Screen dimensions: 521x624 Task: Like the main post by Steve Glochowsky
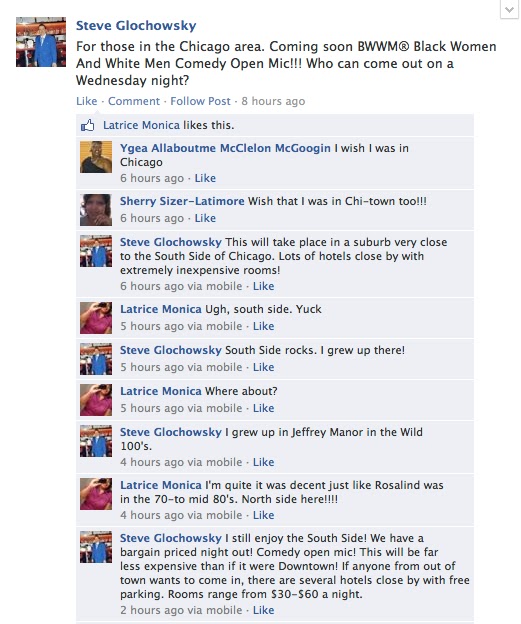[86, 101]
